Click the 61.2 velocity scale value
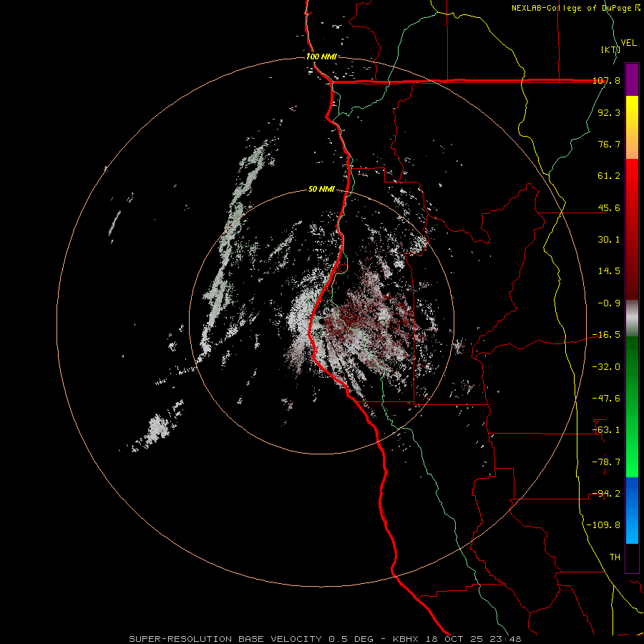 tap(609, 176)
